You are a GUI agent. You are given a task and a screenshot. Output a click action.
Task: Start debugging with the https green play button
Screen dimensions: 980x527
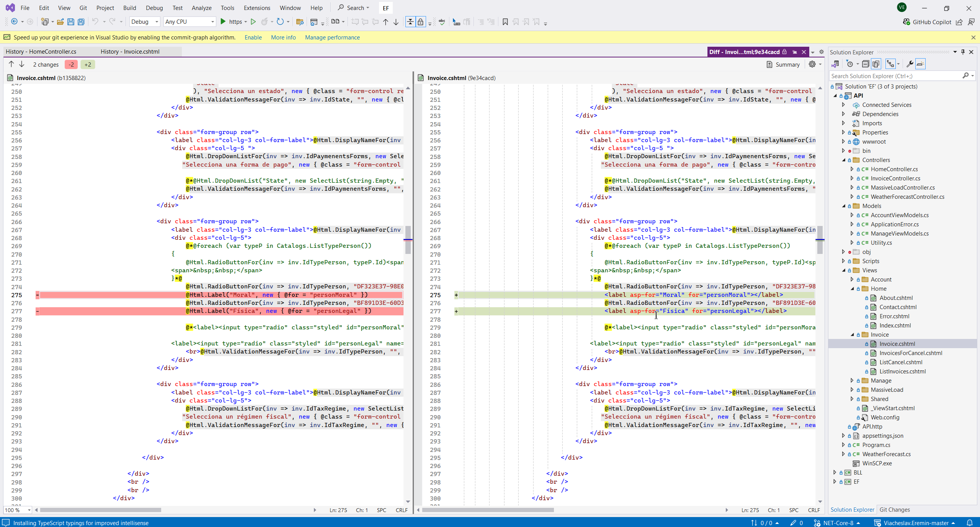click(x=223, y=22)
